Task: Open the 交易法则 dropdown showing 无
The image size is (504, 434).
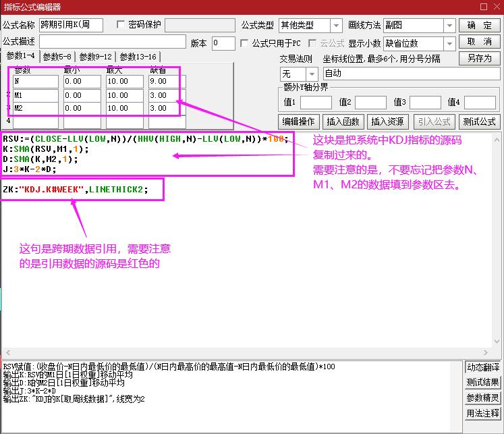Action: (x=312, y=74)
